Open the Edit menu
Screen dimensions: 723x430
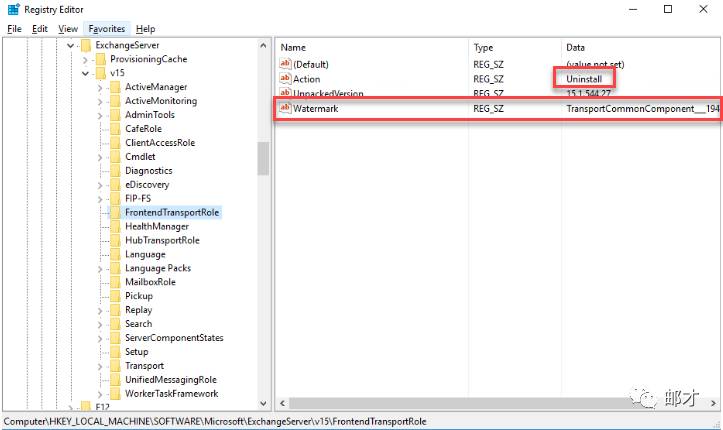pyautogui.click(x=40, y=29)
